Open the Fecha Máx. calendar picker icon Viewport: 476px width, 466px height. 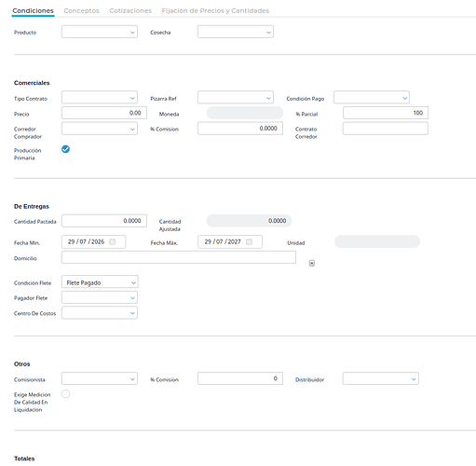[x=249, y=241]
